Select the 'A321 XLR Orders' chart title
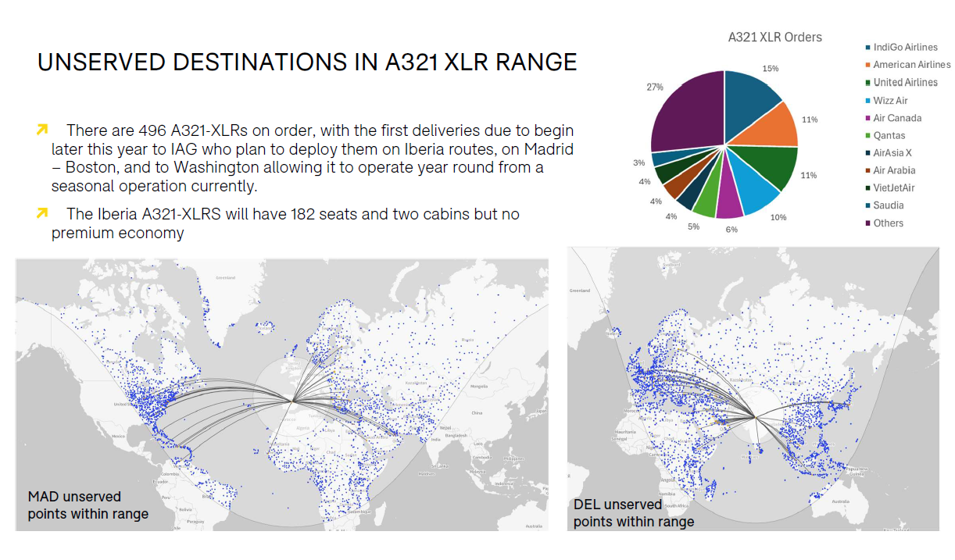This screenshot has height=560, width=955. pyautogui.click(x=774, y=37)
